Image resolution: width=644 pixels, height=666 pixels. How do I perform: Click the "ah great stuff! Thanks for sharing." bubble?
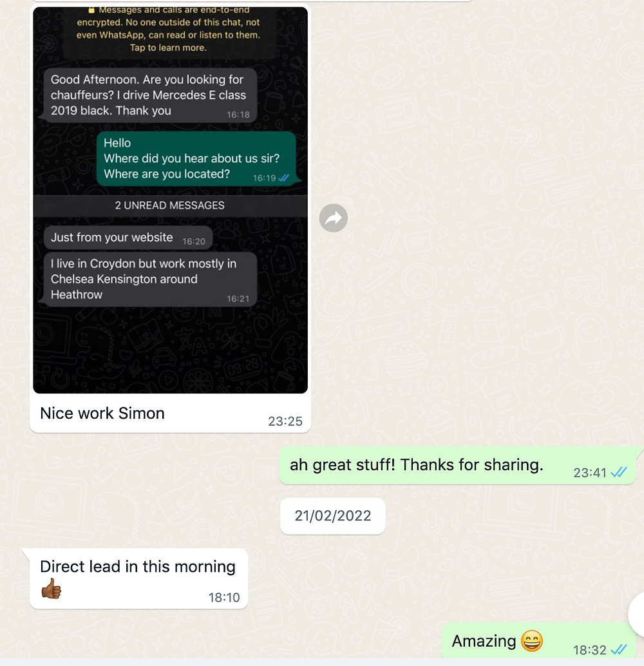[x=457, y=465]
